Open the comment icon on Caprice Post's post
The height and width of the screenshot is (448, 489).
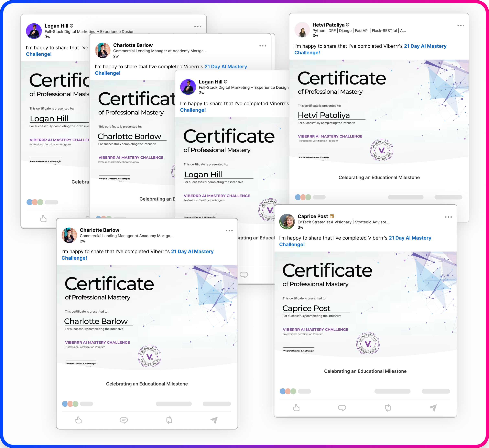pos(342,408)
